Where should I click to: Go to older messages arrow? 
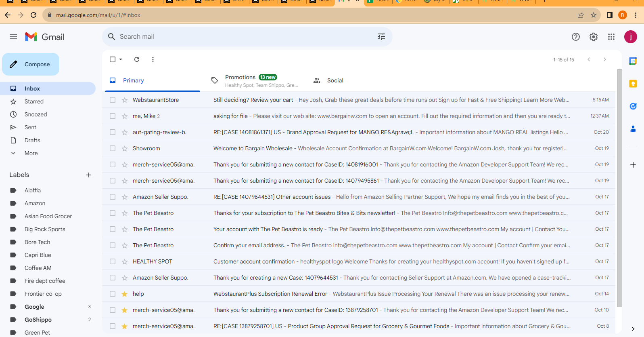(x=605, y=59)
